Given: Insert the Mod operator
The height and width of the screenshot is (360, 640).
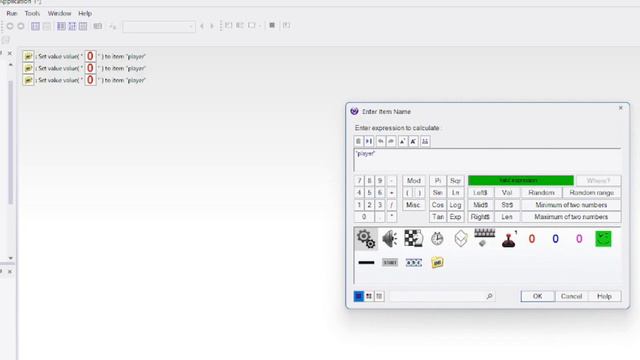Looking at the screenshot, I should (x=413, y=180).
